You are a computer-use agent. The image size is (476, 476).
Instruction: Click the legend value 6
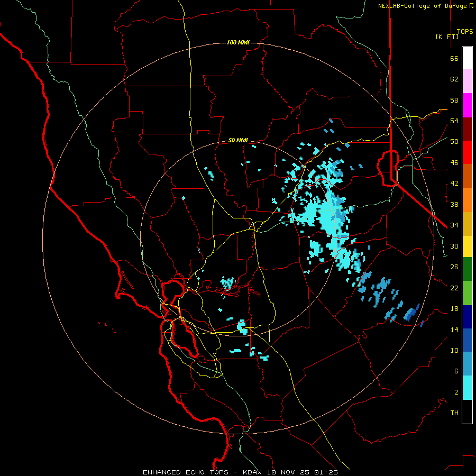click(456, 371)
